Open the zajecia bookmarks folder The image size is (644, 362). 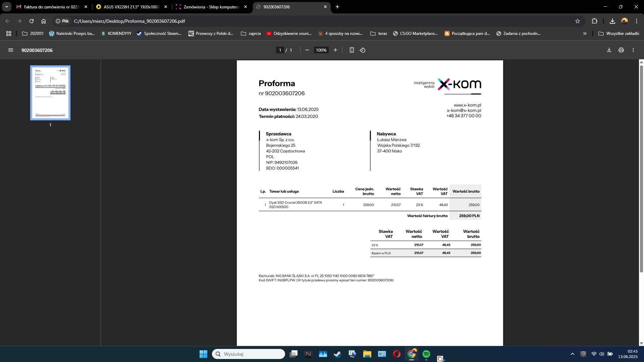[x=251, y=34]
